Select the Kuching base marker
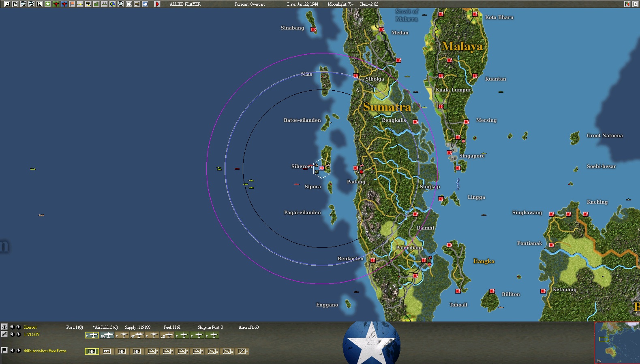Viewport: 640px width, 364px height. point(586,214)
